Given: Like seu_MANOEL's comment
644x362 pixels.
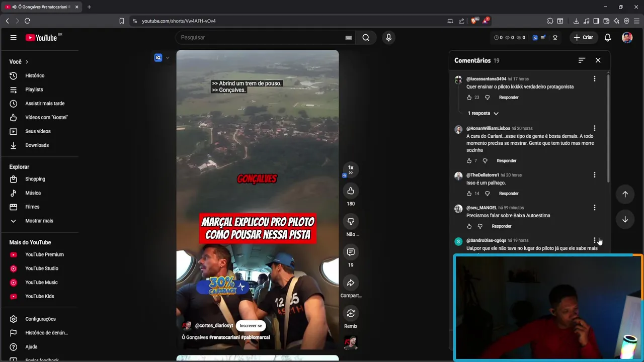Looking at the screenshot, I should (x=469, y=226).
